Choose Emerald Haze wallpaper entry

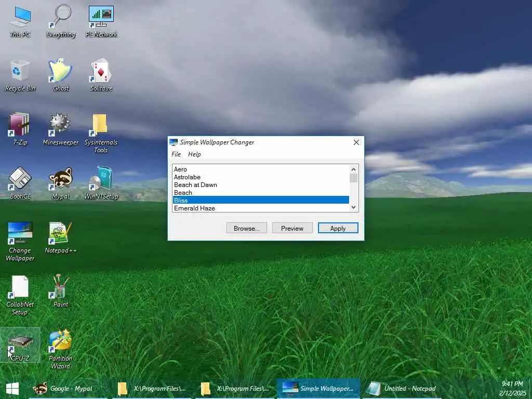tap(261, 208)
